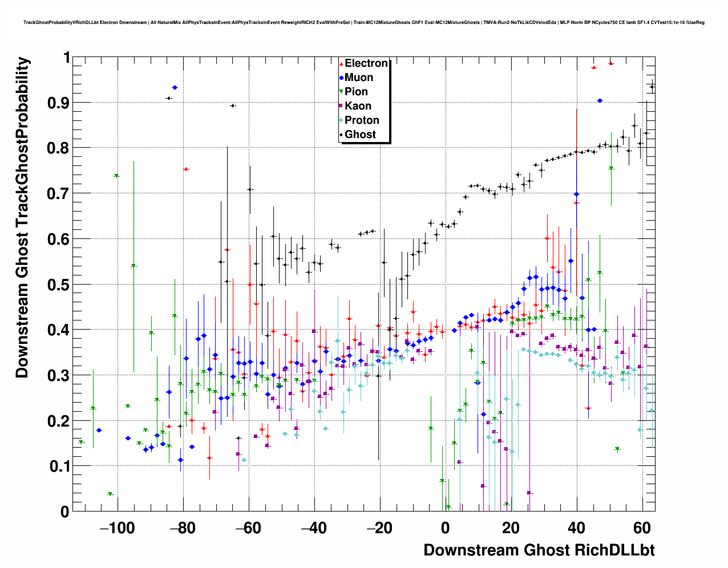Click the y-axis label 1
The width and height of the screenshot is (728, 568).
pos(66,58)
